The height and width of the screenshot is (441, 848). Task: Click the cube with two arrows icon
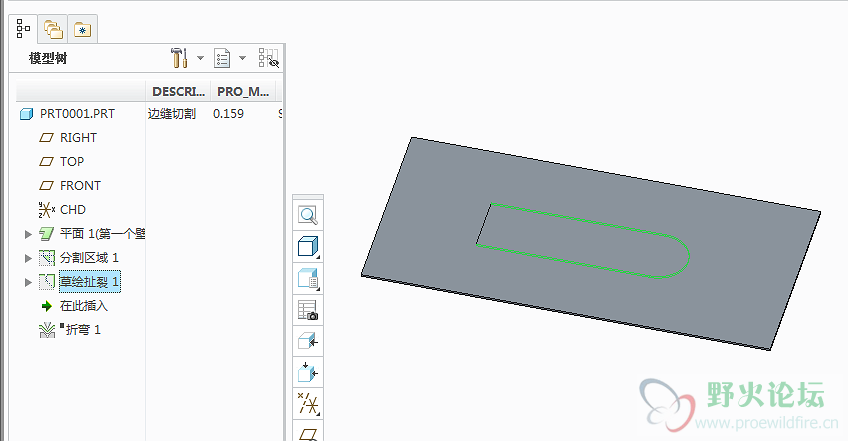point(308,372)
